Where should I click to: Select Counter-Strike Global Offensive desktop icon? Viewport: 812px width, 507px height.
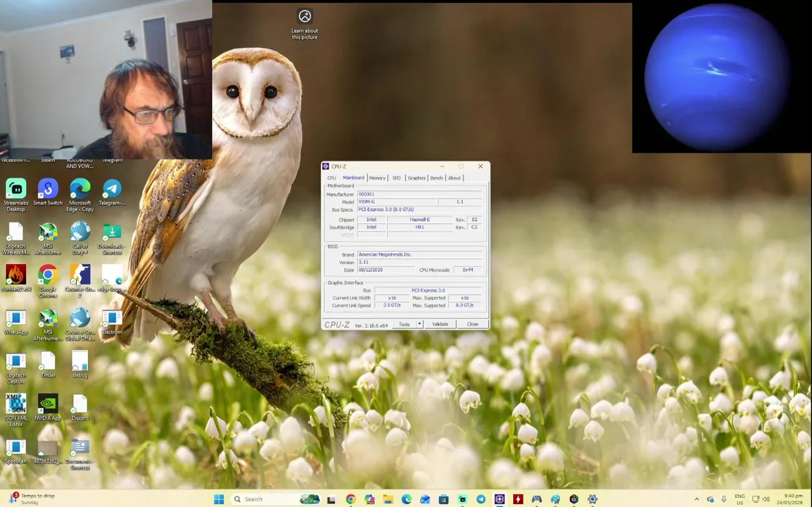(x=80, y=325)
